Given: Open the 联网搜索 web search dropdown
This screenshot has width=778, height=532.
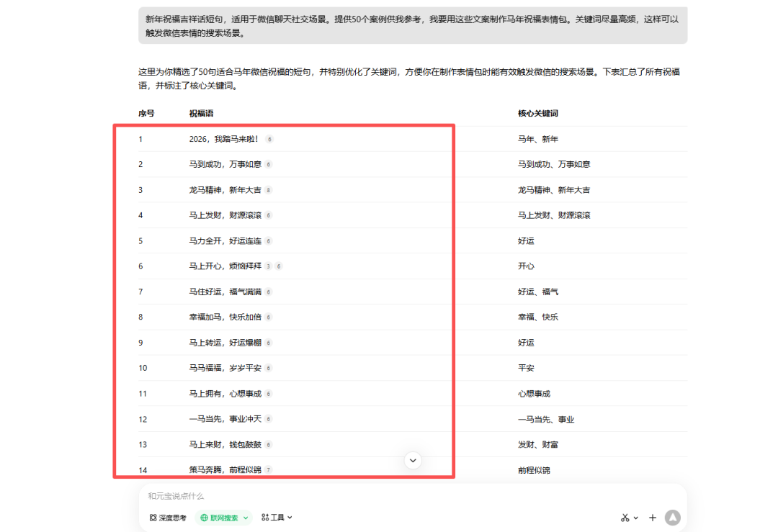Looking at the screenshot, I should point(224,518).
